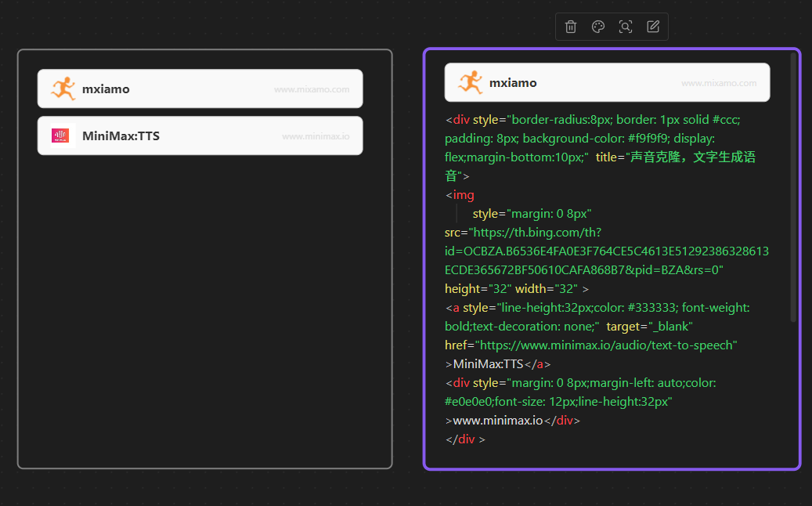812x506 pixels.
Task: Open the MiniMax:TTS link in left card
Action: pyautogui.click(x=121, y=136)
